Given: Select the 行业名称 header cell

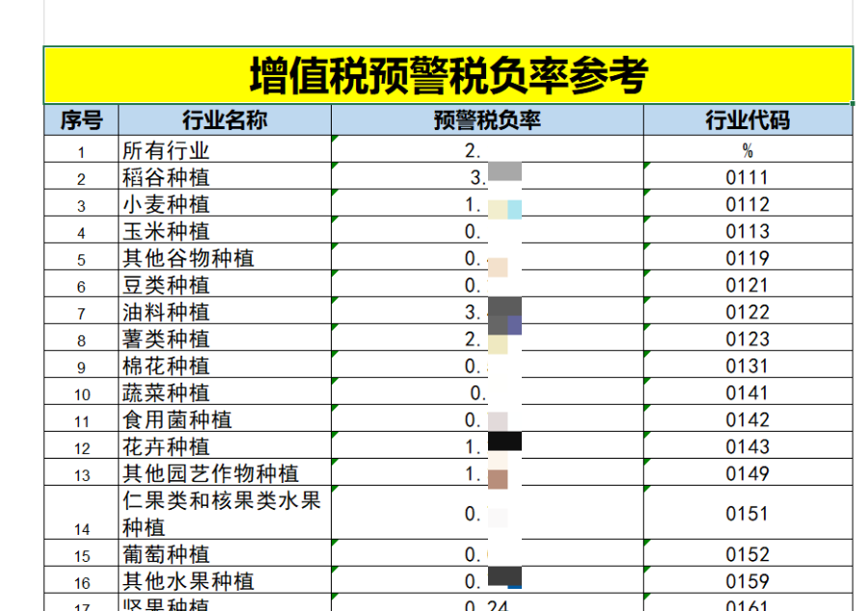Looking at the screenshot, I should 225,120.
